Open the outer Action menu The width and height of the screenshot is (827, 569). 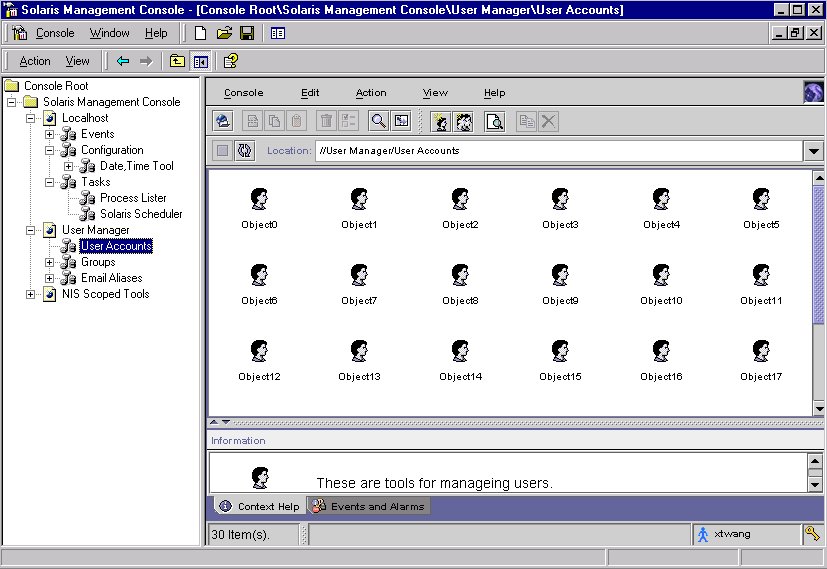35,61
